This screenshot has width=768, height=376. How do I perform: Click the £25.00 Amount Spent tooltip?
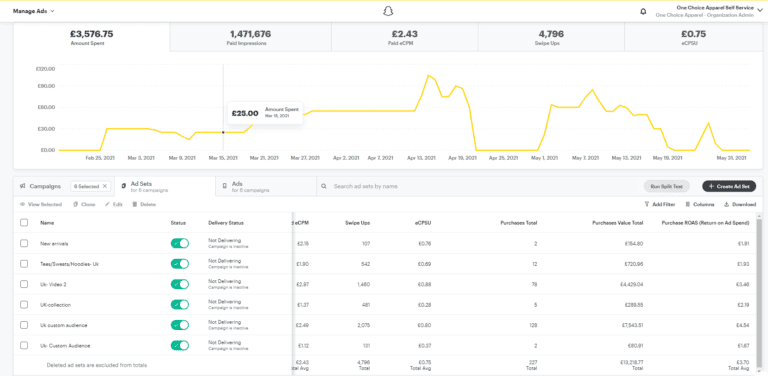click(265, 113)
